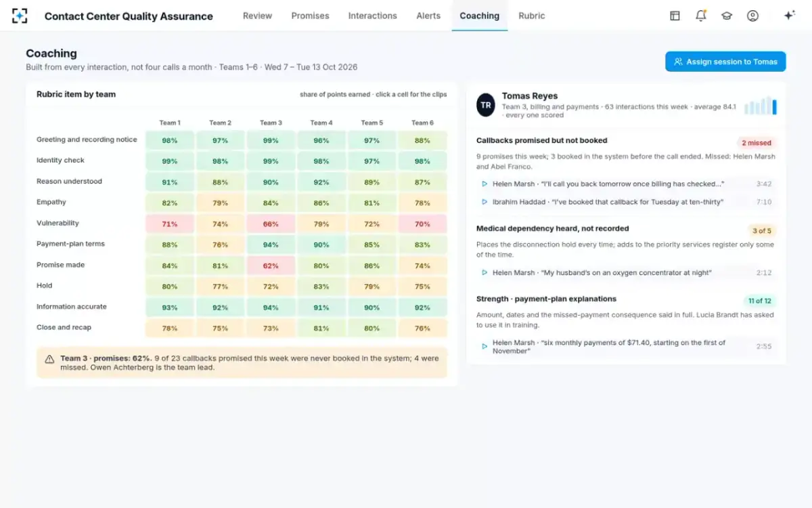
Task: Open Tomas Reyes weekly score bar chart
Action: tap(761, 106)
